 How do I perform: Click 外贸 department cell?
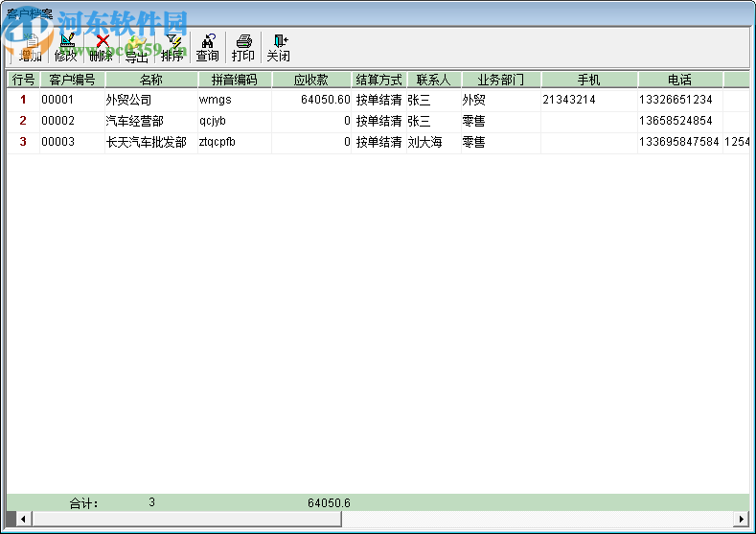tap(474, 100)
